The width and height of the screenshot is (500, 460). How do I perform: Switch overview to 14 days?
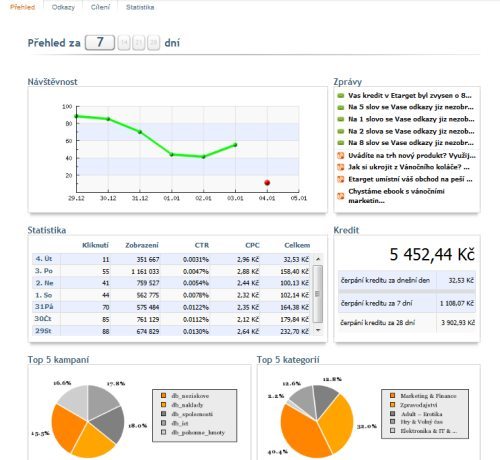tap(124, 43)
